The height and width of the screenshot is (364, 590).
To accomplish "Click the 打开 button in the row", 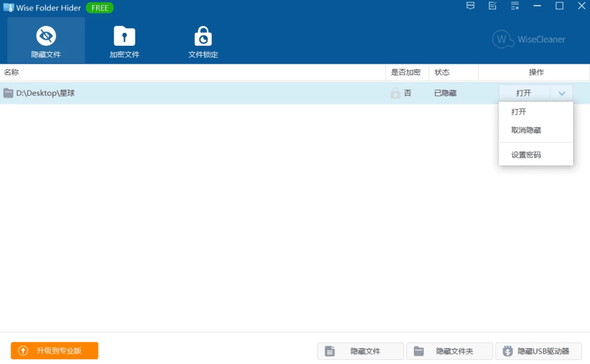I will 524,93.
